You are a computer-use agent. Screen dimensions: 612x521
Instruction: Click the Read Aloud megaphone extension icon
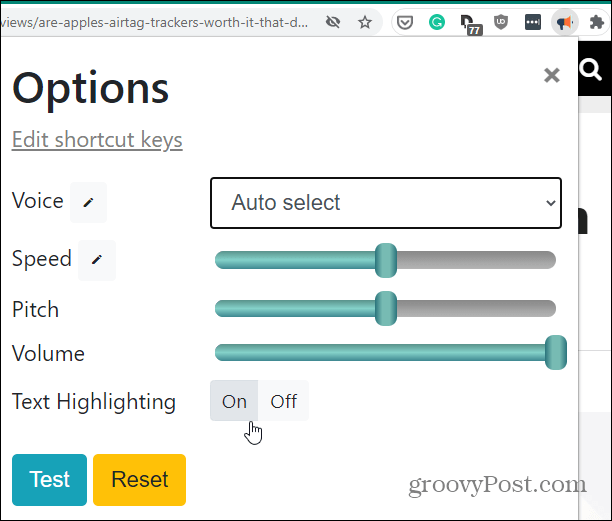[x=564, y=23]
